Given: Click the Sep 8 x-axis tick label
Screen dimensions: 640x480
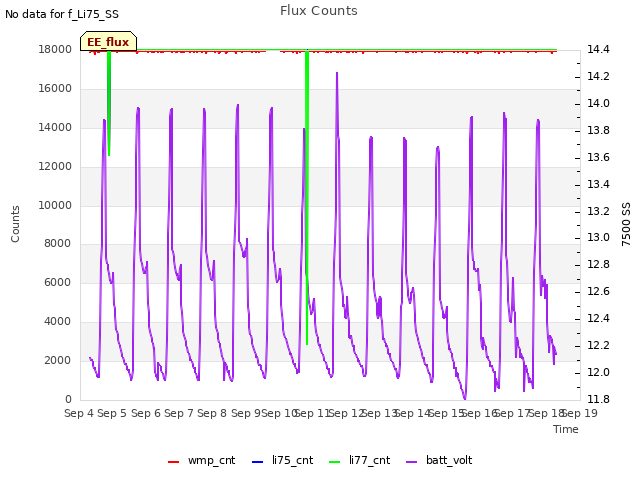Looking at the screenshot, I should [x=212, y=413].
